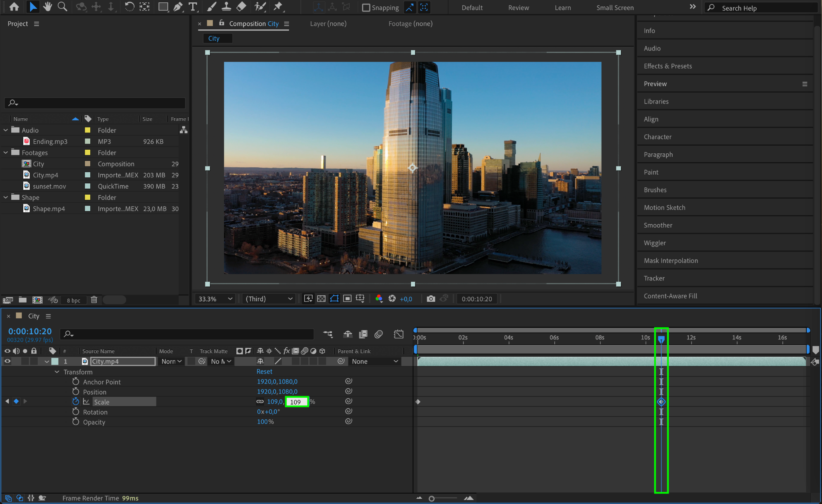Open the 33.3% magnification dropdown
Screen dimensions: 822x504
point(215,299)
